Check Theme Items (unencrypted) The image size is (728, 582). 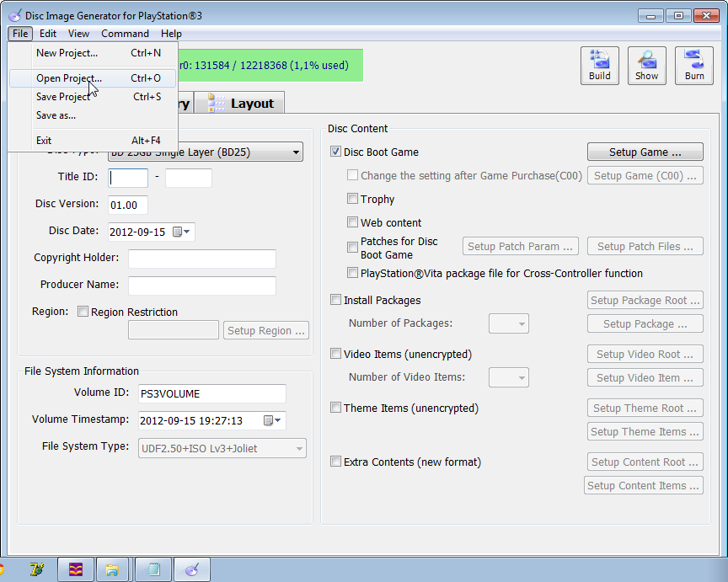[335, 407]
